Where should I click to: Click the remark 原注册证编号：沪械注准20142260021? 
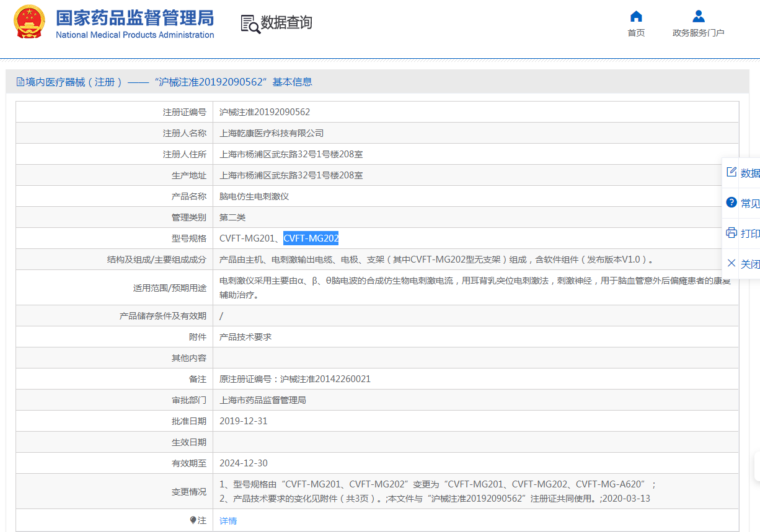tap(295, 379)
